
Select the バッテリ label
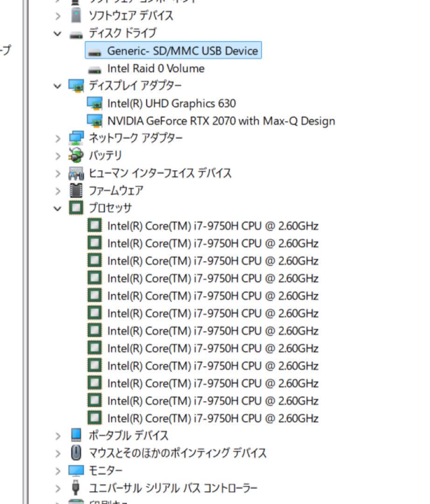click(x=105, y=155)
